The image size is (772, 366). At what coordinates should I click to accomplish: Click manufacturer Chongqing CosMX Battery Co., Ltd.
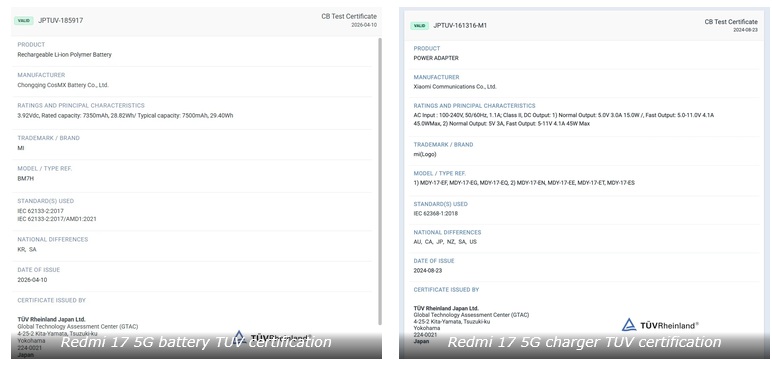pyautogui.click(x=63, y=85)
